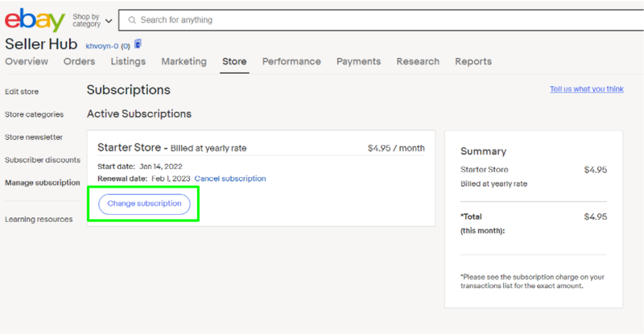Click the Summary panel heading
Screen dimensions: 644x334
pos(484,151)
